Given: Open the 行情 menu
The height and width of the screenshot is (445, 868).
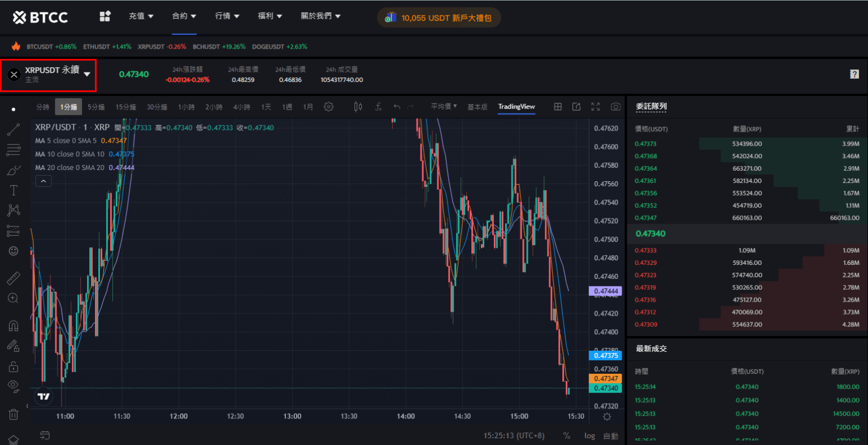Looking at the screenshot, I should click(x=228, y=16).
